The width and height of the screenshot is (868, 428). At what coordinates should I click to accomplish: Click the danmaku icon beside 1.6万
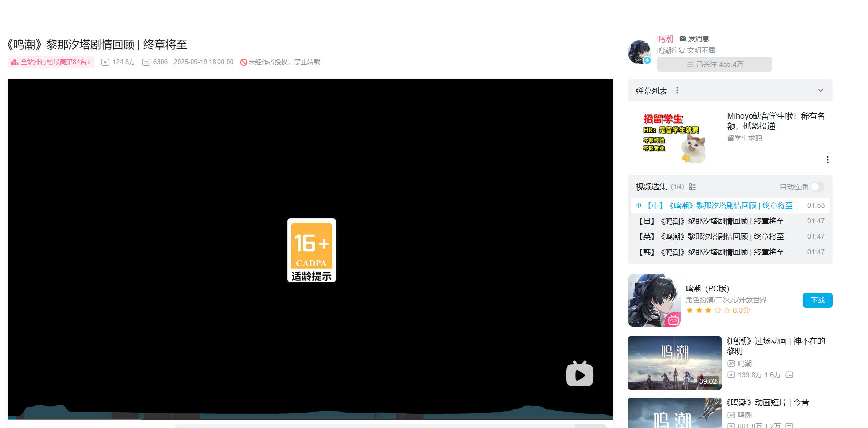789,375
